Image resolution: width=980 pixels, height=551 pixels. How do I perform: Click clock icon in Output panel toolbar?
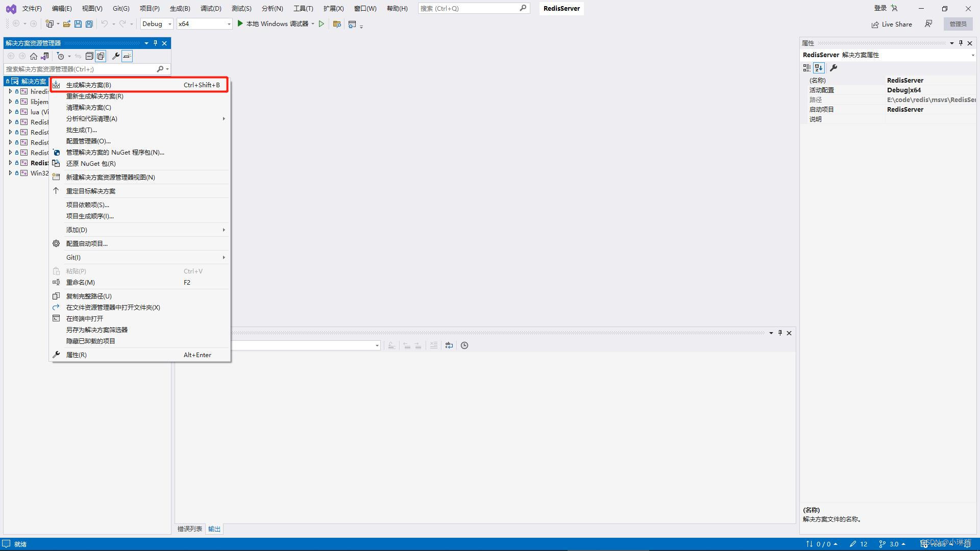click(464, 345)
